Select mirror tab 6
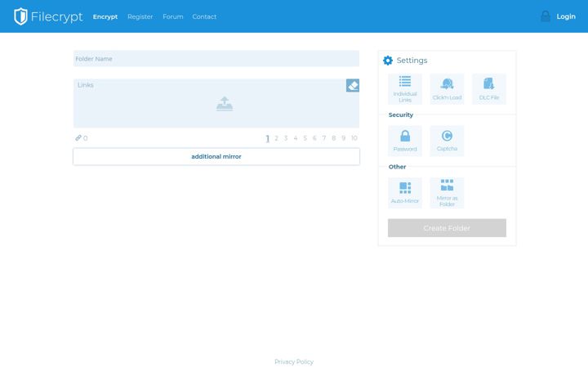The width and height of the screenshot is (588, 368). point(314,138)
